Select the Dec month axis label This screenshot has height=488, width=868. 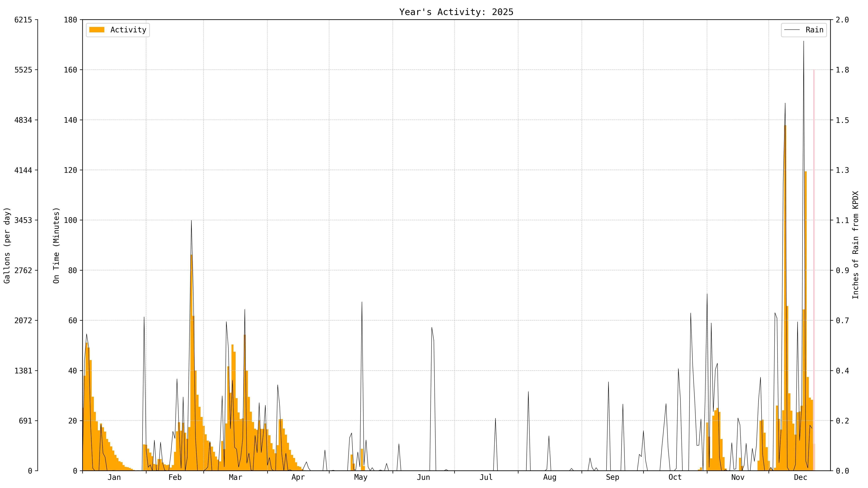click(x=801, y=478)
